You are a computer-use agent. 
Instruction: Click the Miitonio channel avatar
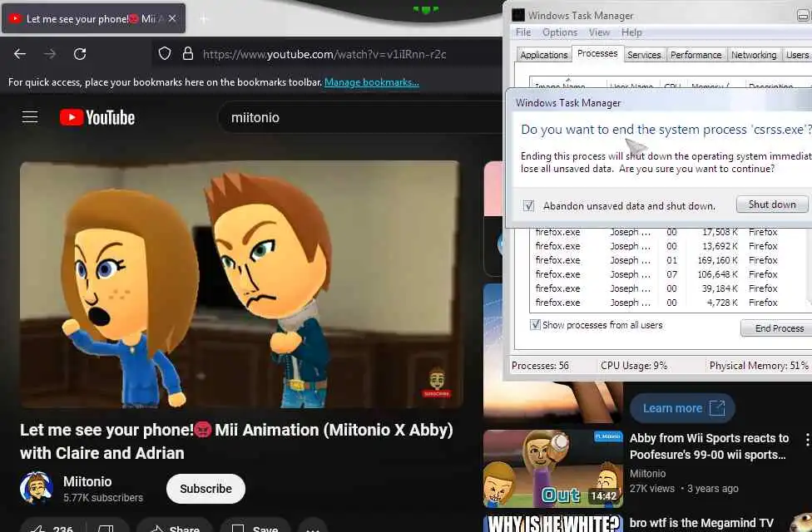pyautogui.click(x=36, y=488)
